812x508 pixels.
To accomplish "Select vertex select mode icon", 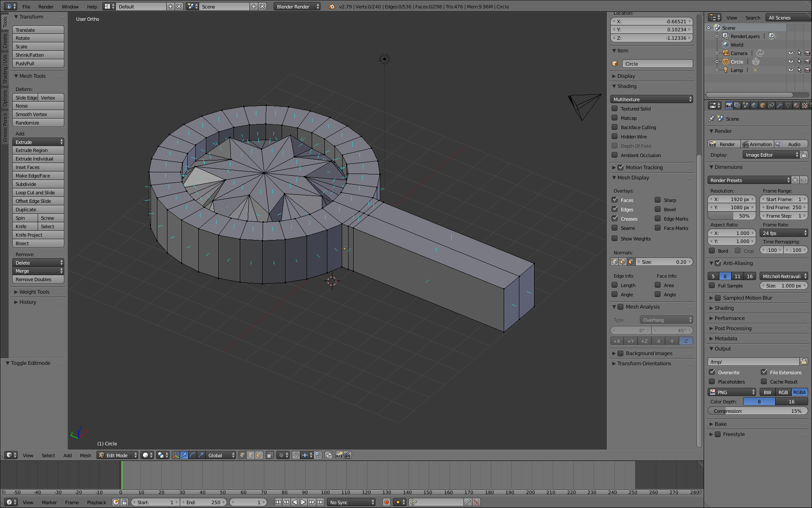I will 242,455.
